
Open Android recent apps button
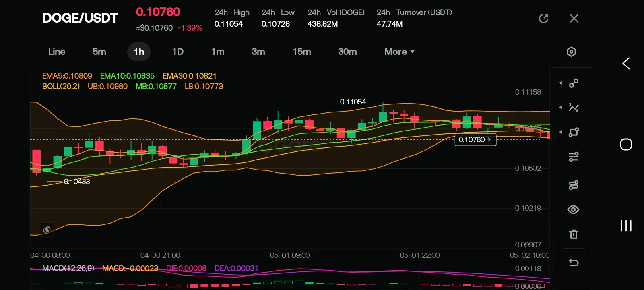tap(626, 226)
